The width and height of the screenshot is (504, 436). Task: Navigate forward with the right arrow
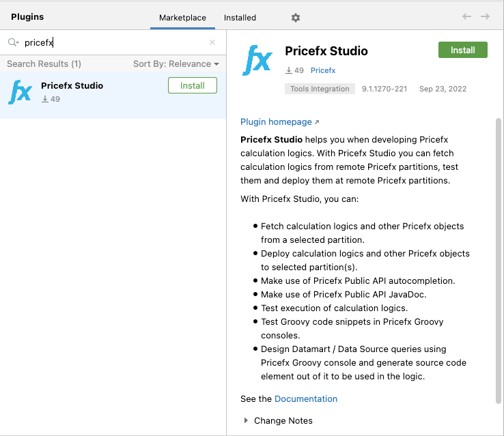pyautogui.click(x=485, y=16)
